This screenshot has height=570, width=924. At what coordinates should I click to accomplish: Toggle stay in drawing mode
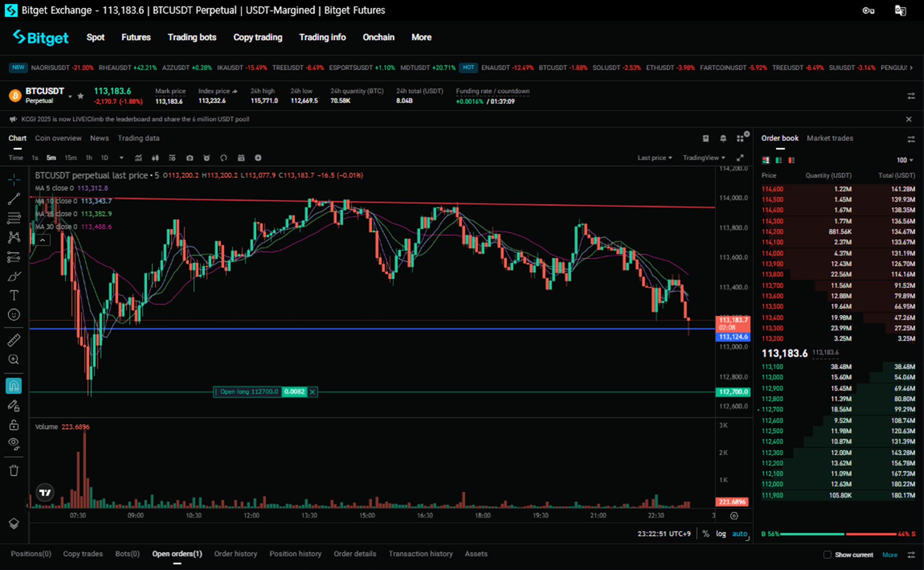(x=14, y=406)
